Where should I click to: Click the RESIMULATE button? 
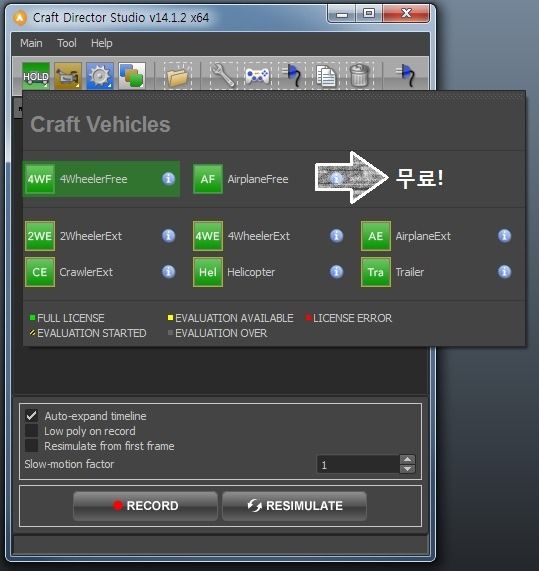coord(294,505)
